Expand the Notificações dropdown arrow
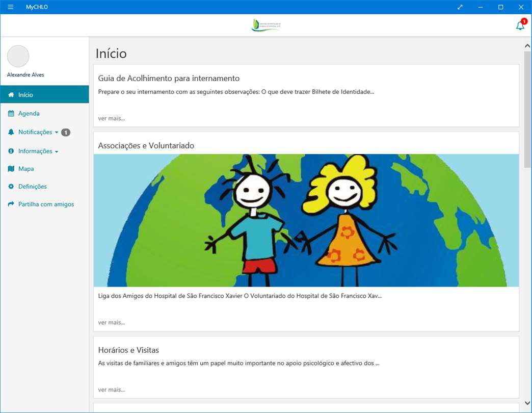Viewport: 532px width, 413px height. click(x=57, y=133)
